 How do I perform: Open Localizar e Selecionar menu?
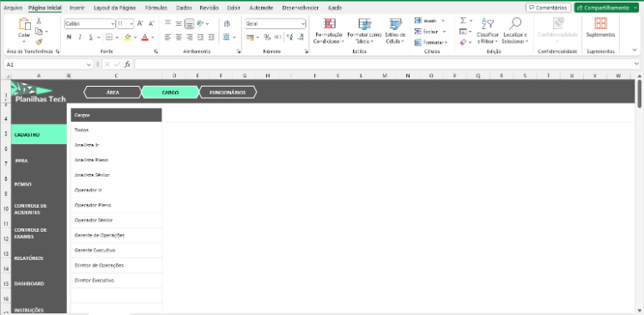514,31
